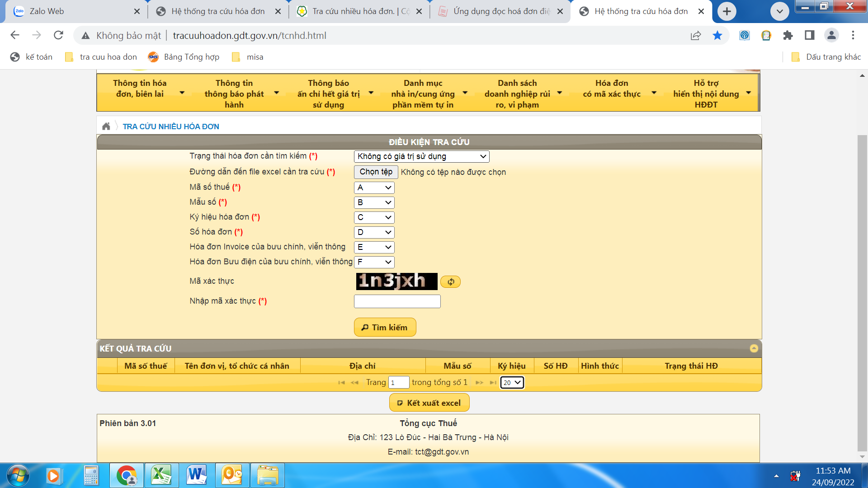Viewport: 868px width, 488px height.
Task: Open the invoice status dropdown
Action: [421, 156]
